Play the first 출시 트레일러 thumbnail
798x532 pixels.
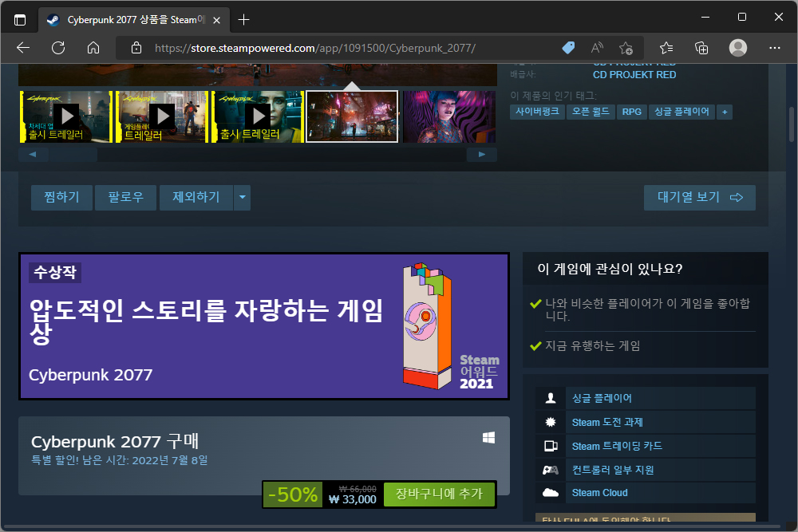(66, 117)
